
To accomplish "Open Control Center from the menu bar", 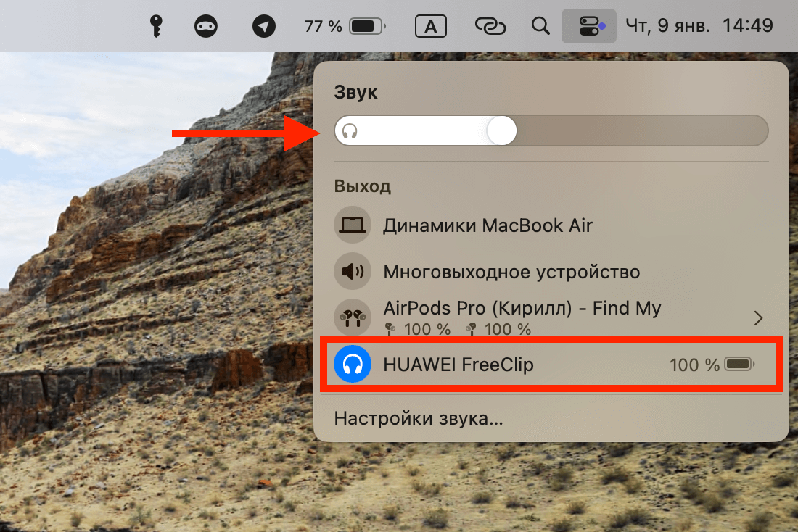I will 588,25.
